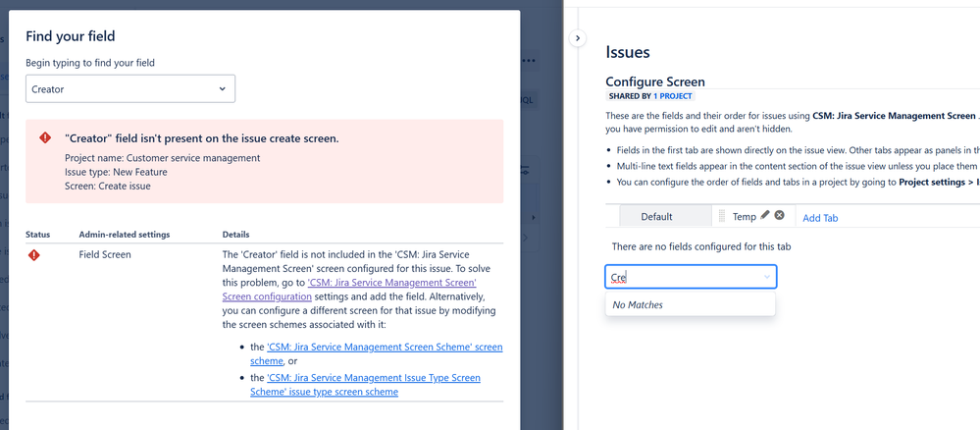980x430 pixels.
Task: Click the '1 PROJECT' shared-by link
Action: pyautogui.click(x=673, y=96)
